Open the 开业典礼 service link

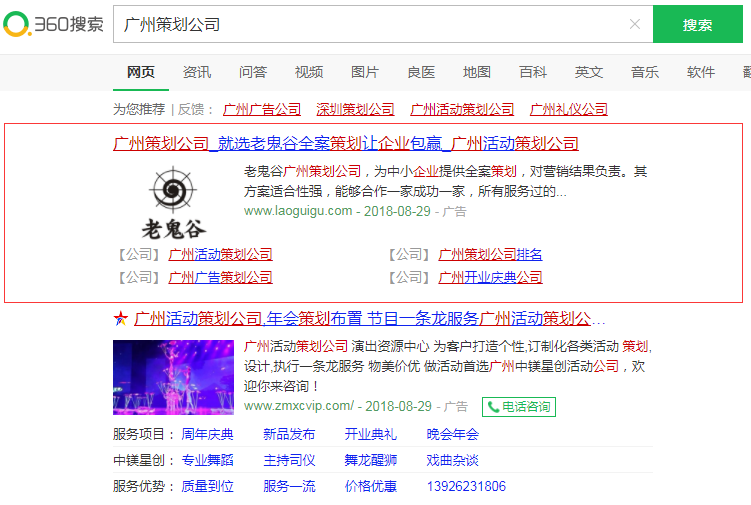(x=371, y=434)
